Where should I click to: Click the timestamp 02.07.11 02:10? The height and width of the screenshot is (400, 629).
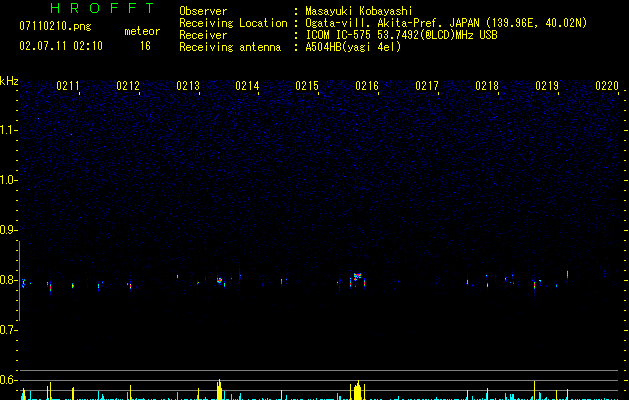(x=61, y=46)
